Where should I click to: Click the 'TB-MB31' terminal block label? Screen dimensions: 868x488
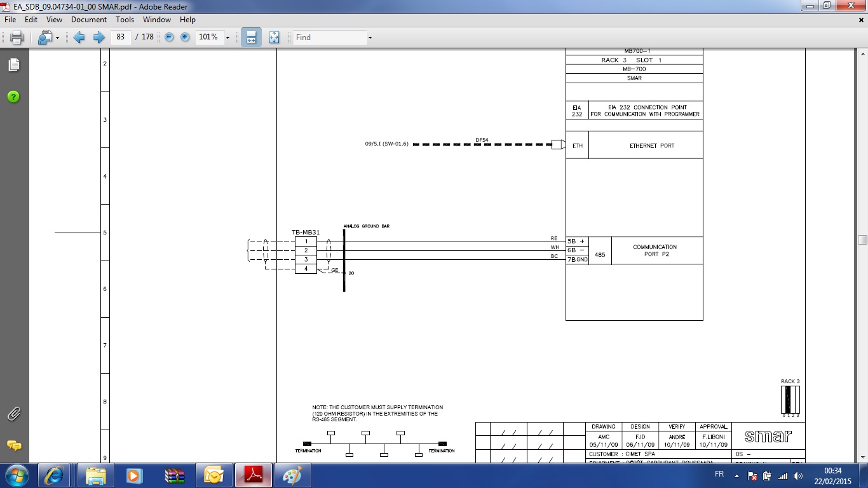click(x=306, y=233)
